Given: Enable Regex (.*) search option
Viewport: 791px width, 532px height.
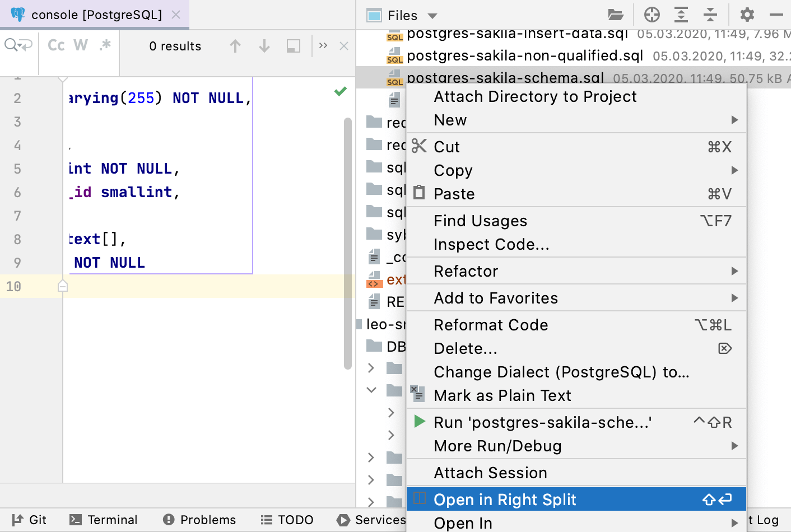Looking at the screenshot, I should point(105,45).
